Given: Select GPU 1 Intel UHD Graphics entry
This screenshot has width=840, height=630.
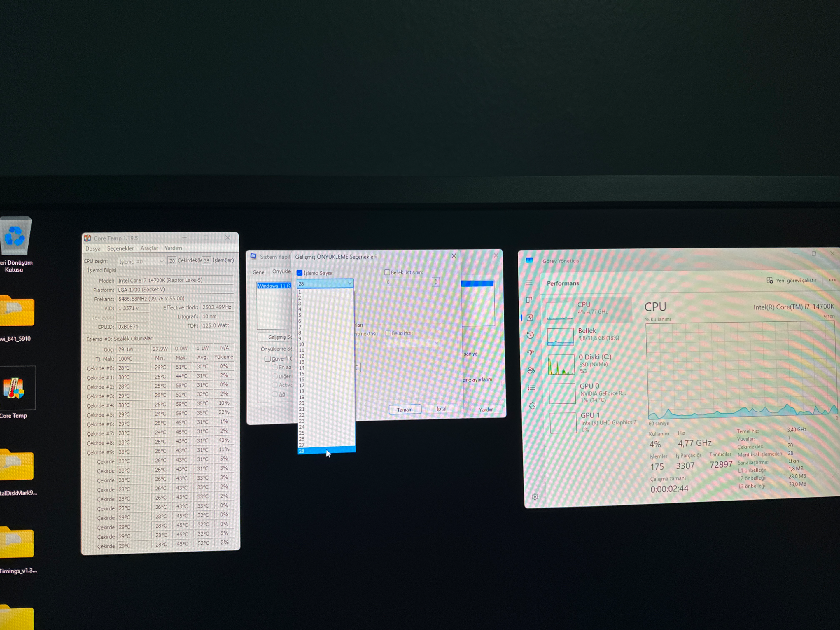Looking at the screenshot, I should (592, 422).
